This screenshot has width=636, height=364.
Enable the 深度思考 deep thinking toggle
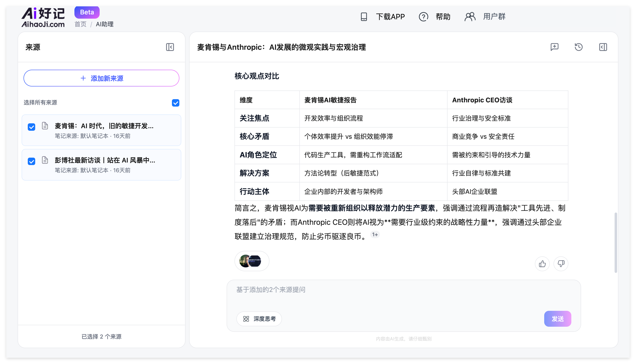(x=259, y=319)
